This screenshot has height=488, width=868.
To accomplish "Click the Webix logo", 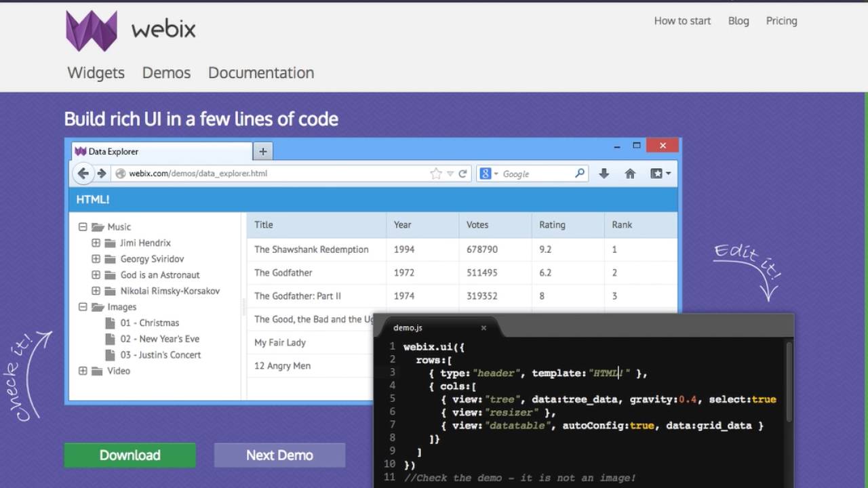I will coord(131,30).
